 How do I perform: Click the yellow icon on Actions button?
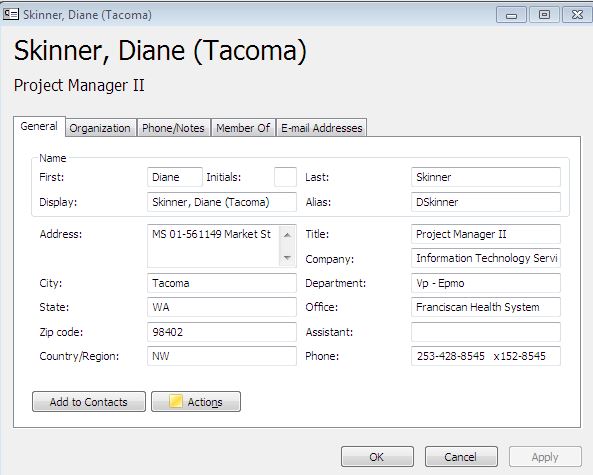(176, 401)
